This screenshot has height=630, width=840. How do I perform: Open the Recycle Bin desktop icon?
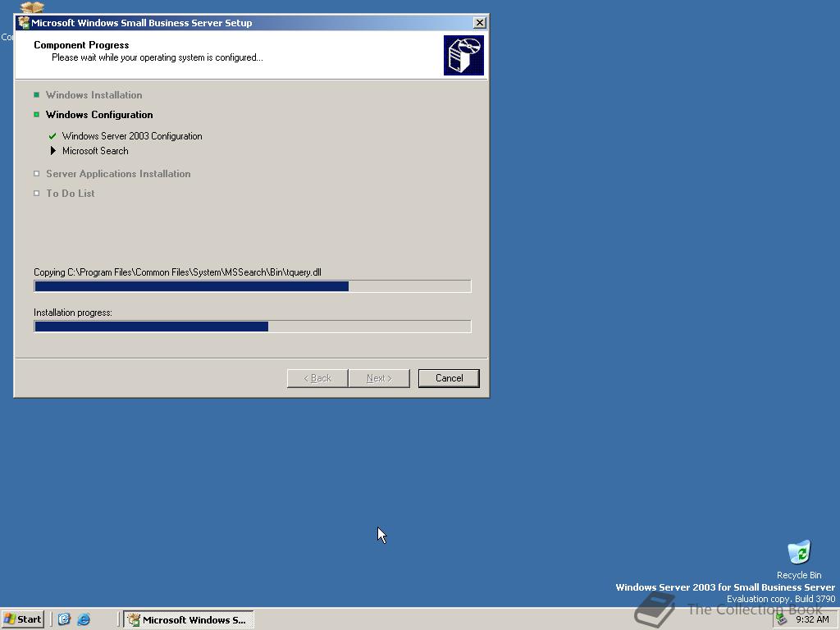coord(799,559)
